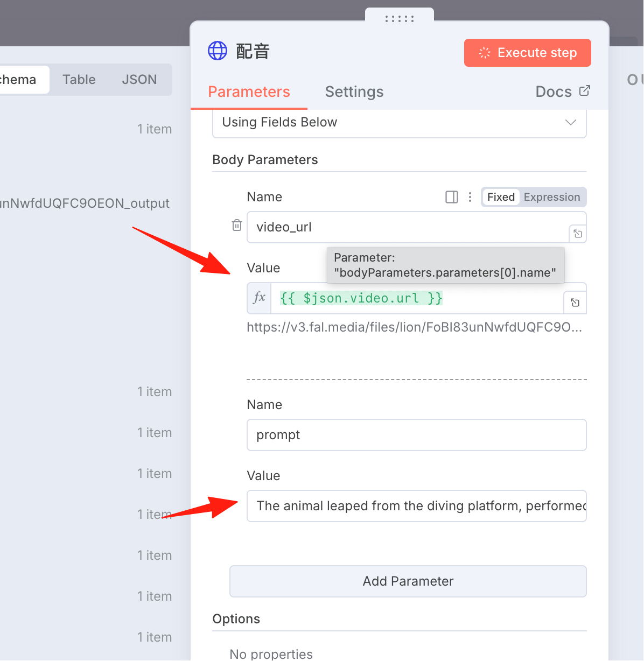Switch input view to JSON
The height and width of the screenshot is (661, 644).
click(139, 80)
